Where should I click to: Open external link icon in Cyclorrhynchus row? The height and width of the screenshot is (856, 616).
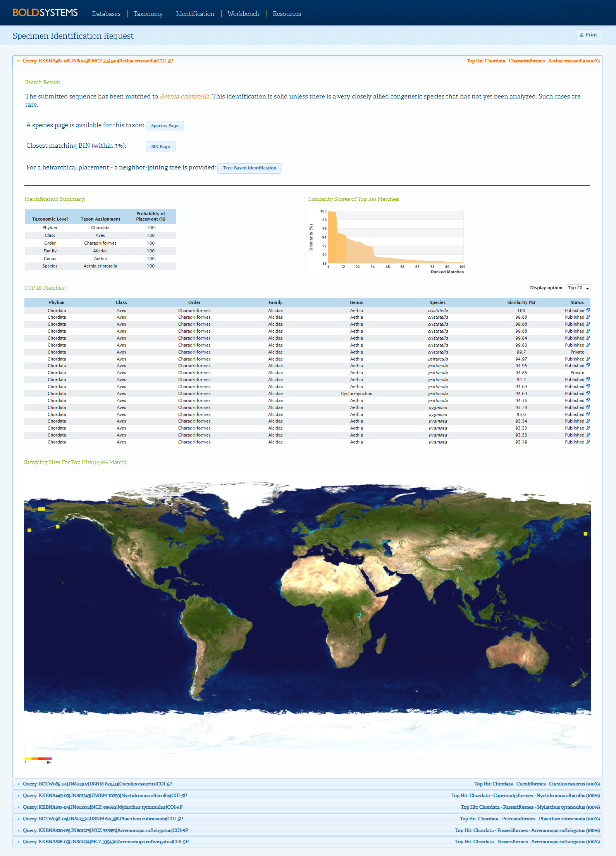pos(588,393)
